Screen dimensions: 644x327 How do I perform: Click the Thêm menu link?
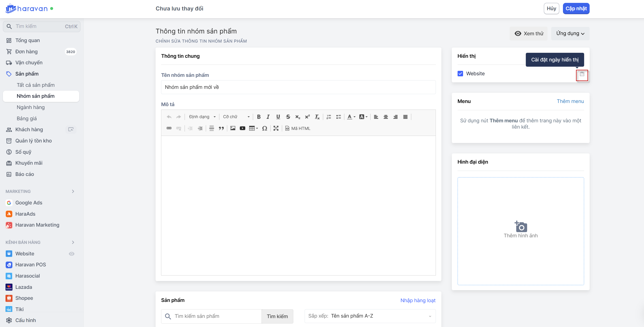[570, 101]
